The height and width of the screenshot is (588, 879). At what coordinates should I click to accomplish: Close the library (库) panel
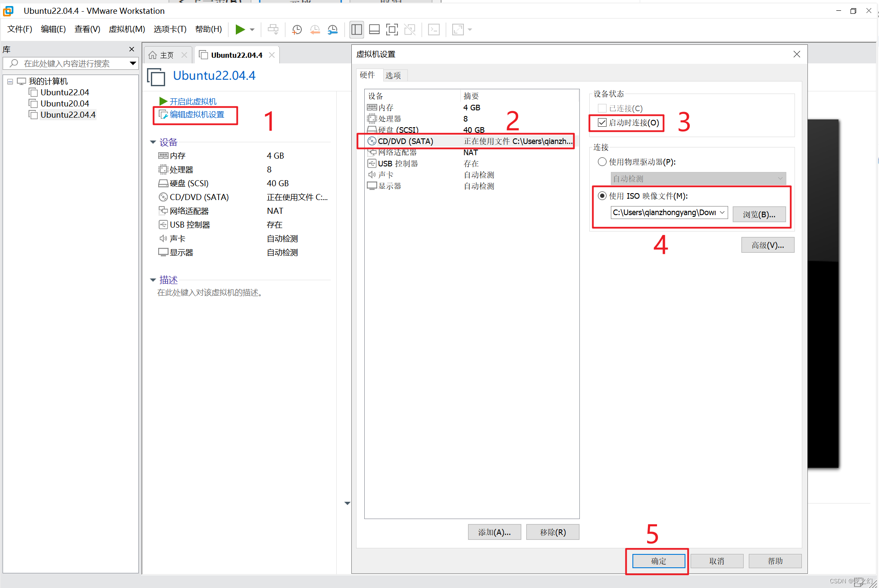(132, 49)
